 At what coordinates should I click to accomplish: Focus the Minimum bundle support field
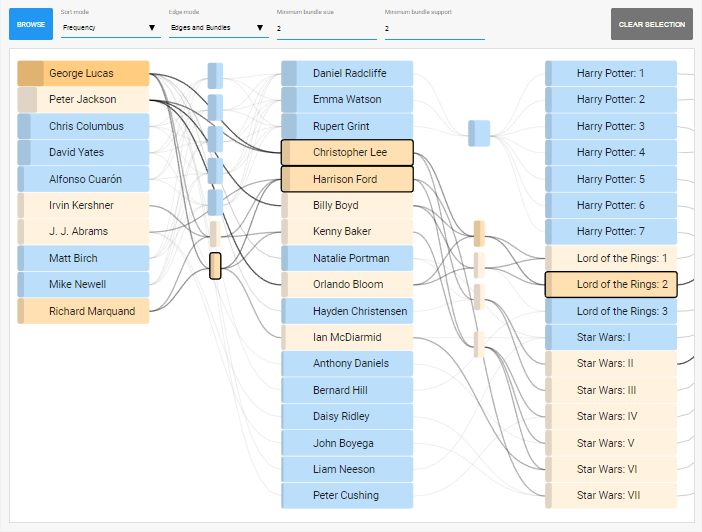[434, 29]
